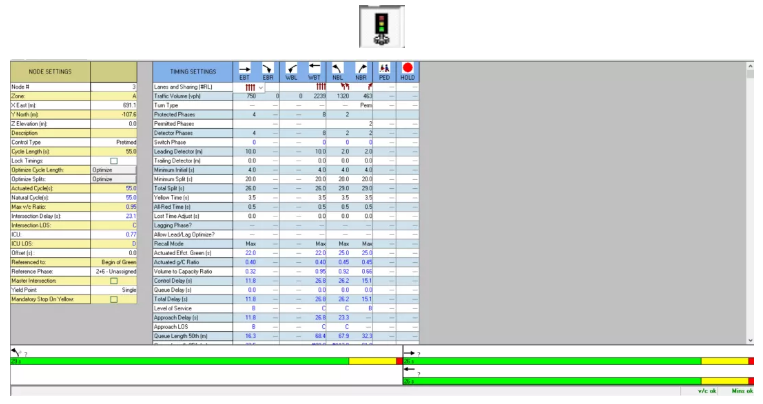Click Optimize button for Cycle Length
This screenshot has height=404, width=763.
coord(113,170)
